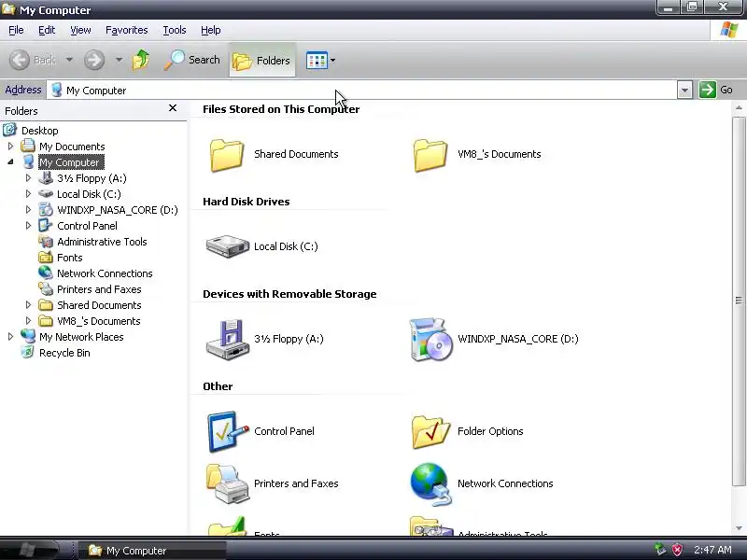The width and height of the screenshot is (747, 560).
Task: Select Local Disk (C:) icon in tree
Action: click(46, 194)
